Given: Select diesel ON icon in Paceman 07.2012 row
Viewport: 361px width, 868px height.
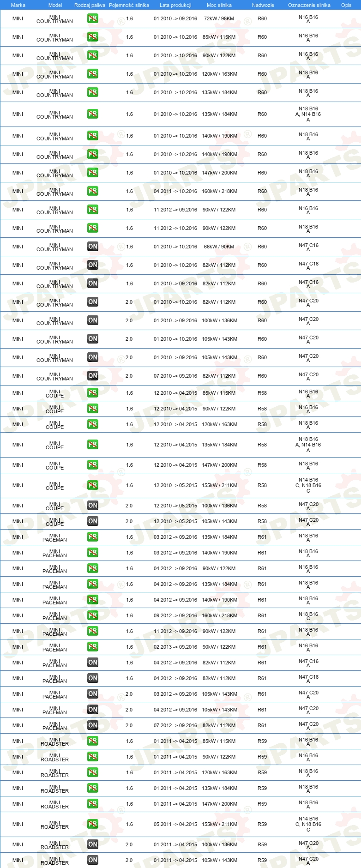Looking at the screenshot, I should click(93, 725).
